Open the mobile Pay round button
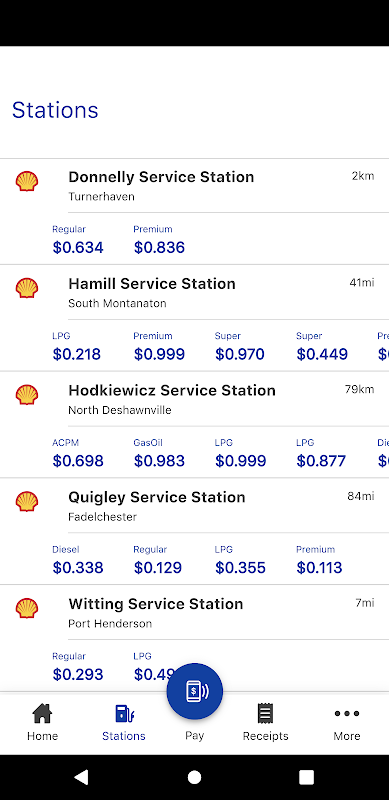389x800 pixels. click(194, 691)
